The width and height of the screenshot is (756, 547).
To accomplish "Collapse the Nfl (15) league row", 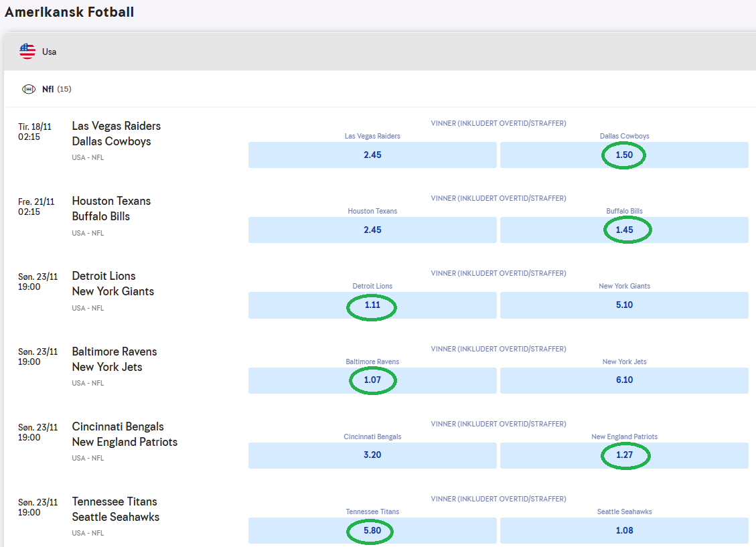I will point(379,89).
